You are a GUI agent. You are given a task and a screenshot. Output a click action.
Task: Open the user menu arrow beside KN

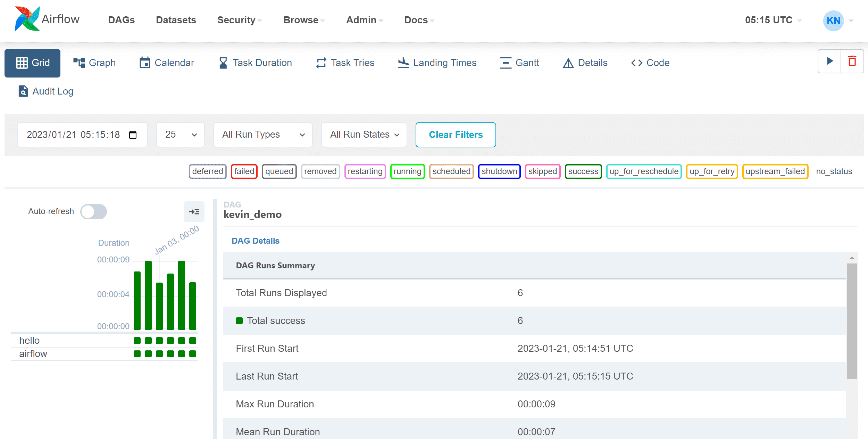click(x=851, y=21)
